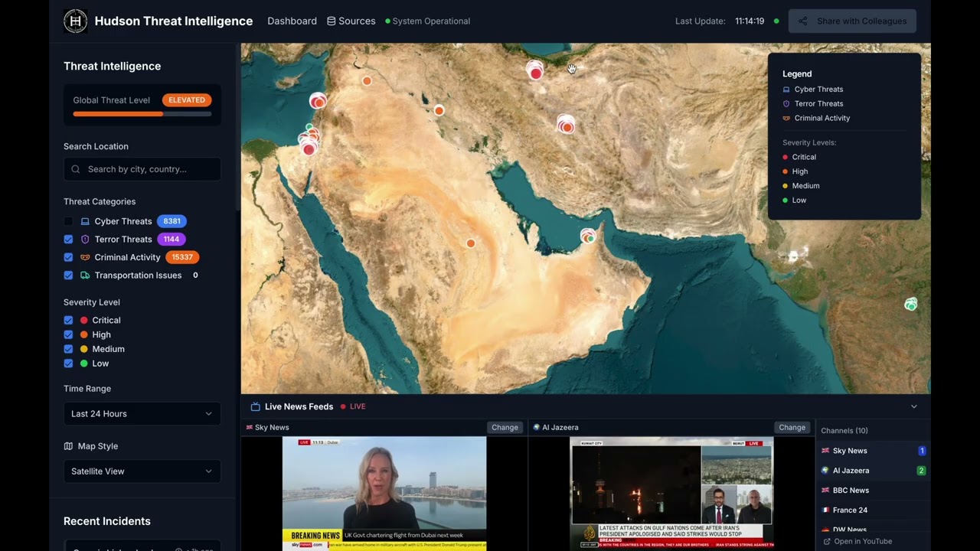This screenshot has height=551, width=980.
Task: Click the Last Update time 11:14:19
Action: (x=750, y=21)
